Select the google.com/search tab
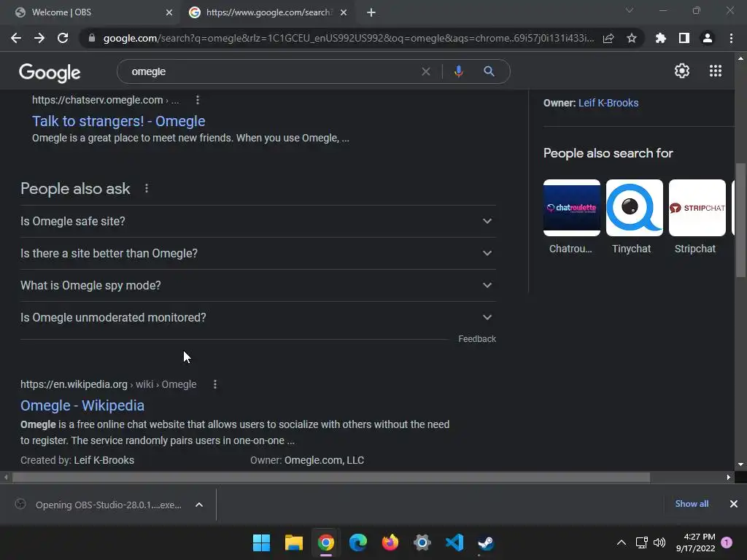Viewport: 747px width, 560px height. (x=268, y=12)
